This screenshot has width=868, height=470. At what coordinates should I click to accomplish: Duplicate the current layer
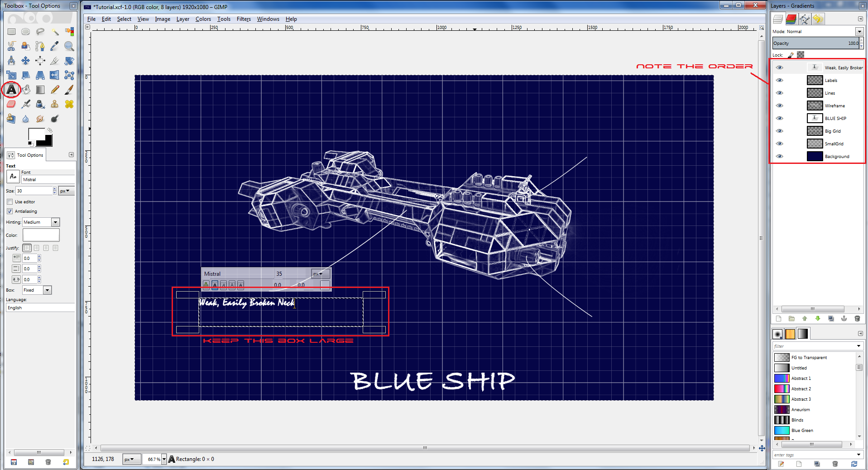[831, 319]
